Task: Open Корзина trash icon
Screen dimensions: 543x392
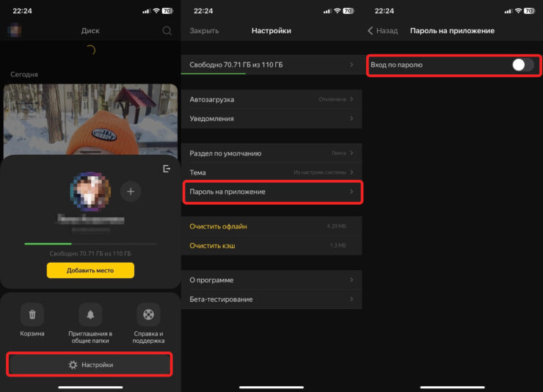Action: point(32,315)
